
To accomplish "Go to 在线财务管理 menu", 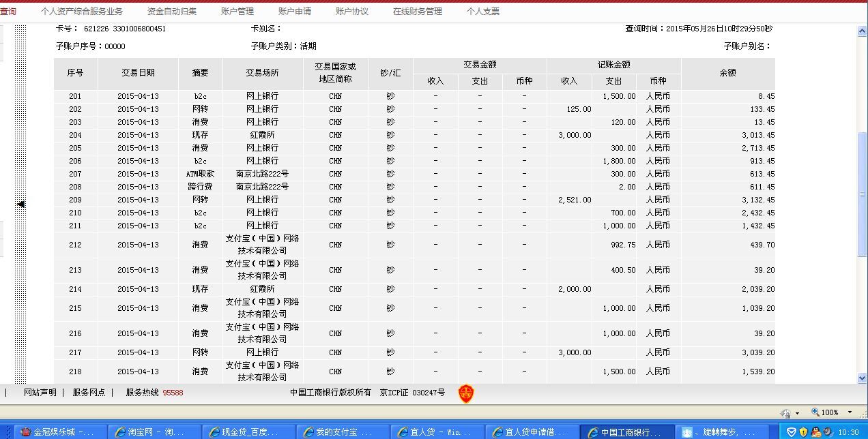I will (x=418, y=12).
